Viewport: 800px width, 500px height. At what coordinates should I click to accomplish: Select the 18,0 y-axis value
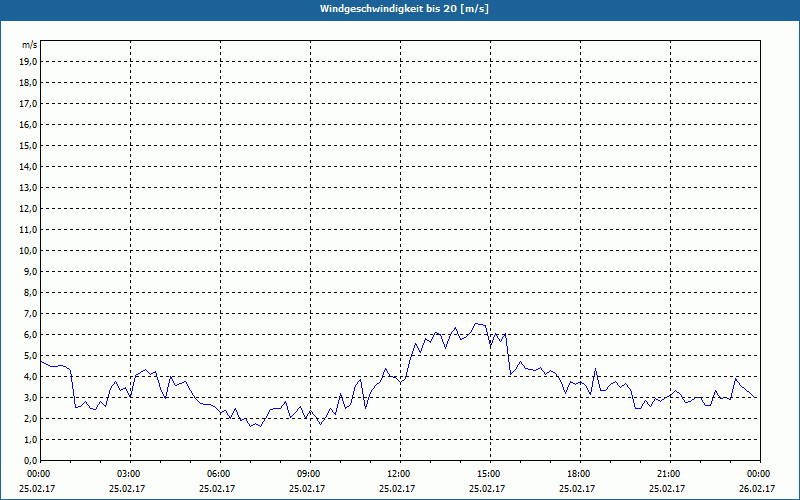28,83
